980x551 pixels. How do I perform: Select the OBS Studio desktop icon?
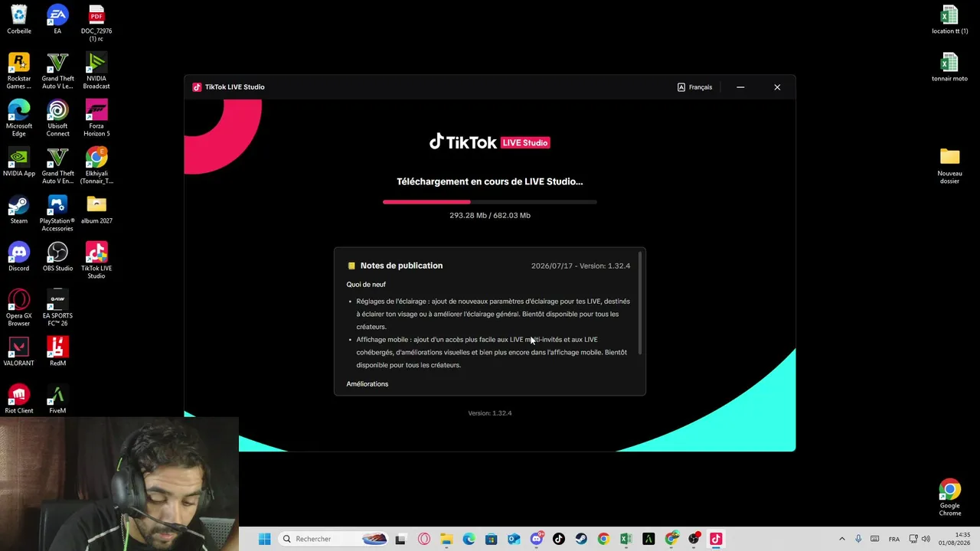click(x=57, y=257)
